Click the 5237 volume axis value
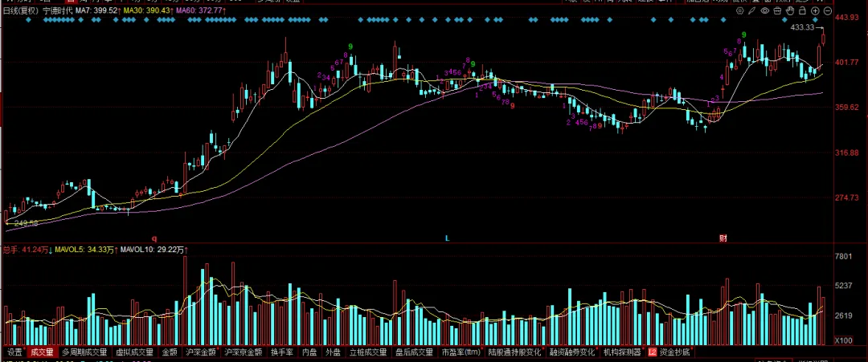Image resolution: width=868 pixels, height=362 pixels. pyautogui.click(x=843, y=286)
